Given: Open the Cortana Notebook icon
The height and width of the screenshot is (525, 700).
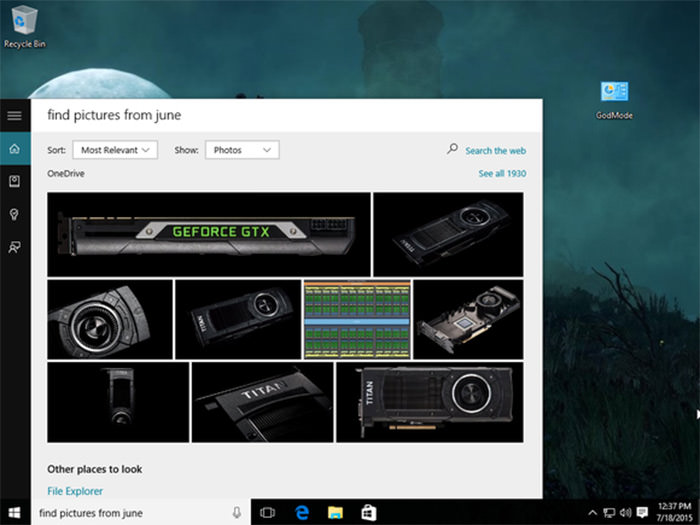Looking at the screenshot, I should (14, 181).
